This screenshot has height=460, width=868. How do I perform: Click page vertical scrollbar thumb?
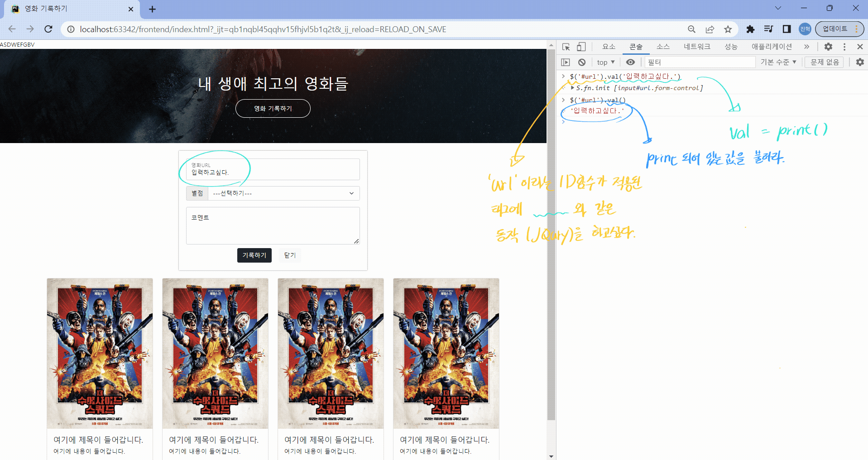[551, 235]
